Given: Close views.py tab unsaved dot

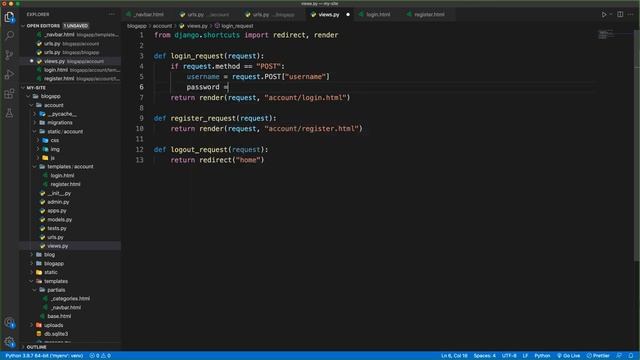Looking at the screenshot, I should coord(348,14).
